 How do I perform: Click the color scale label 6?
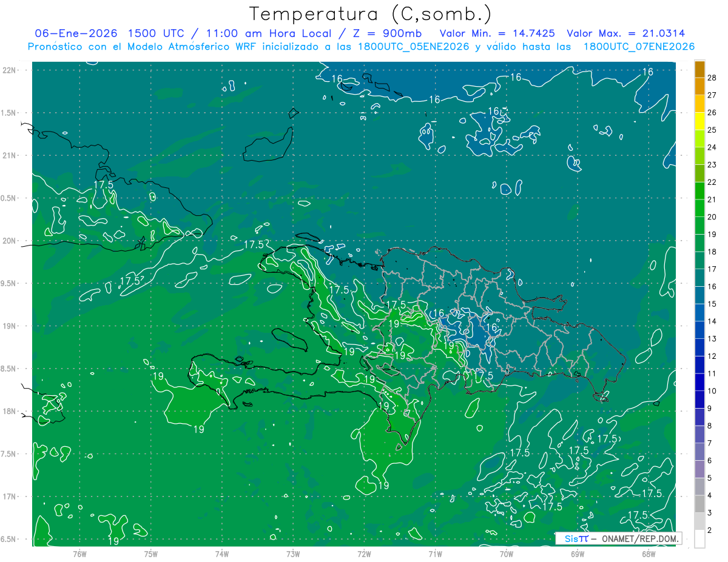click(710, 461)
